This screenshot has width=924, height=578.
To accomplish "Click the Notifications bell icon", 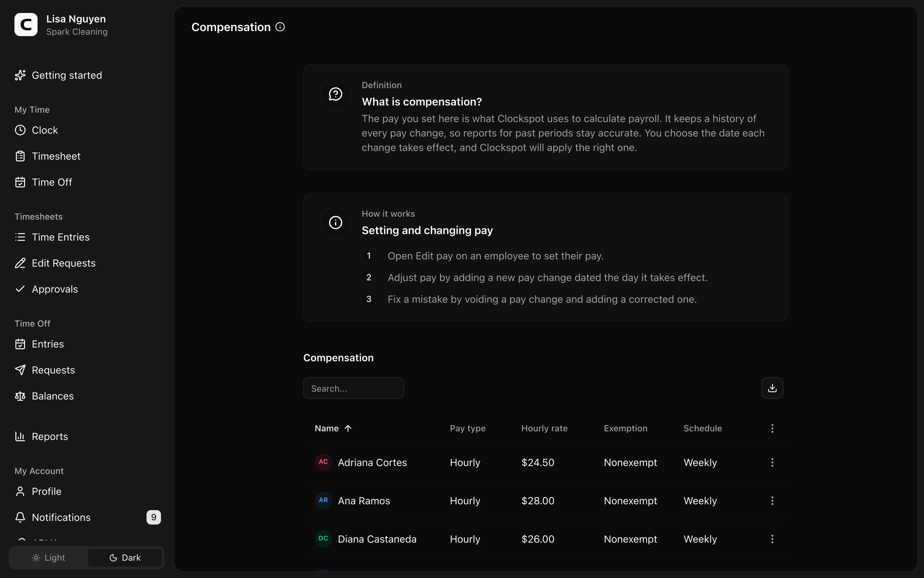I will (20, 518).
